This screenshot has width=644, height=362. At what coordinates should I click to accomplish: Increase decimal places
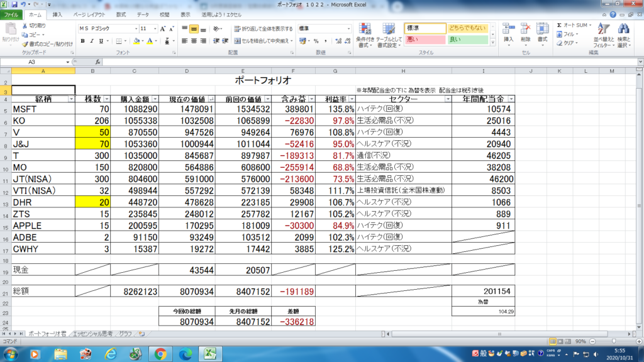coord(338,41)
